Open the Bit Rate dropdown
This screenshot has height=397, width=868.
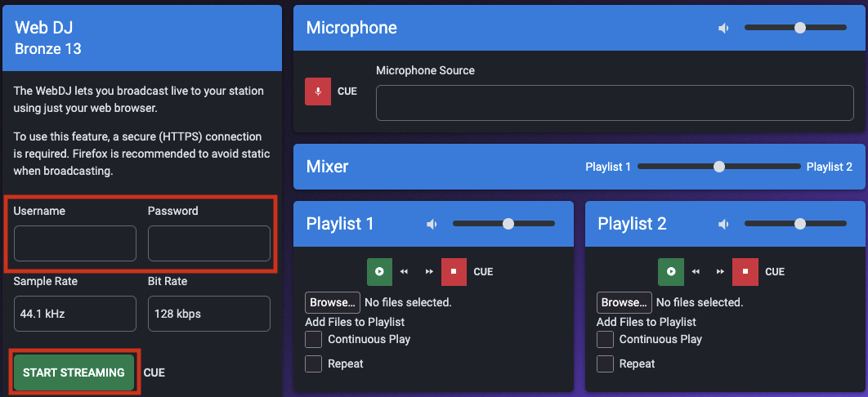[x=208, y=314]
